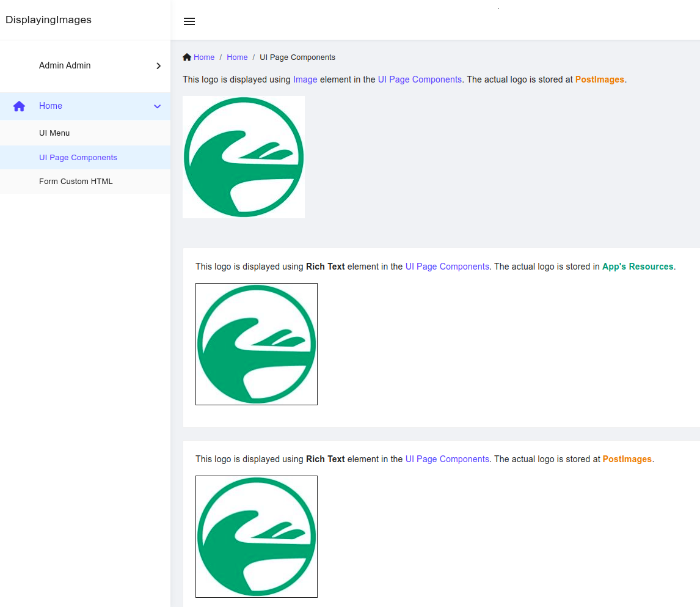700x607 pixels.
Task: Open Form Custom HTML sidebar item
Action: (86, 182)
